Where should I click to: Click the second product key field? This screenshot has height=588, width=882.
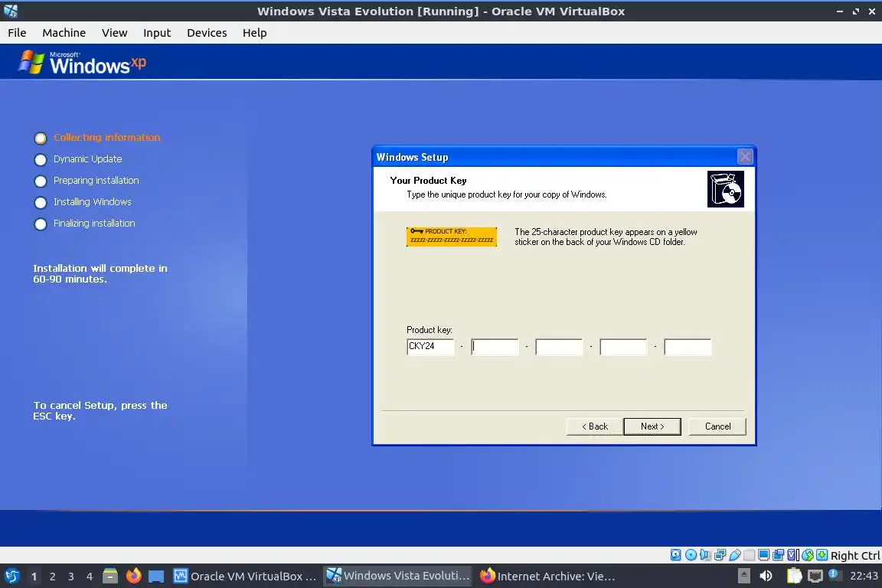coord(495,347)
